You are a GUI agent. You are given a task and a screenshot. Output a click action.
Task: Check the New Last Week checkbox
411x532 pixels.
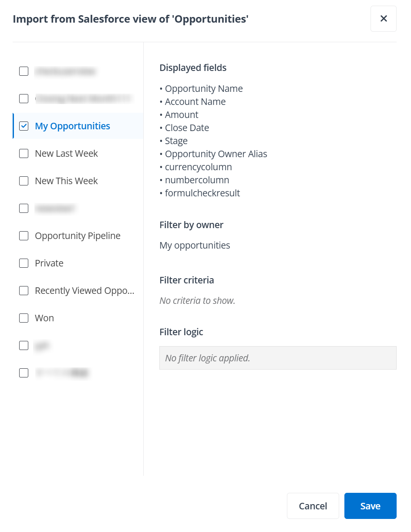tap(24, 153)
